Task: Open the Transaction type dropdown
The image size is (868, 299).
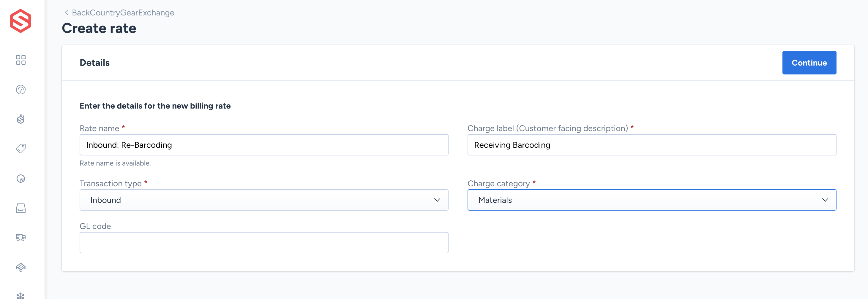Action: click(263, 200)
